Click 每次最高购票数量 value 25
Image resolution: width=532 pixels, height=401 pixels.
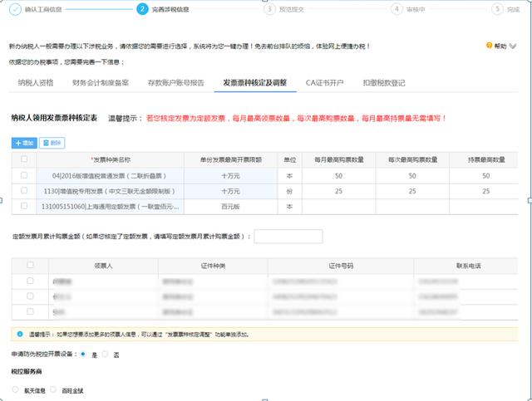point(412,191)
